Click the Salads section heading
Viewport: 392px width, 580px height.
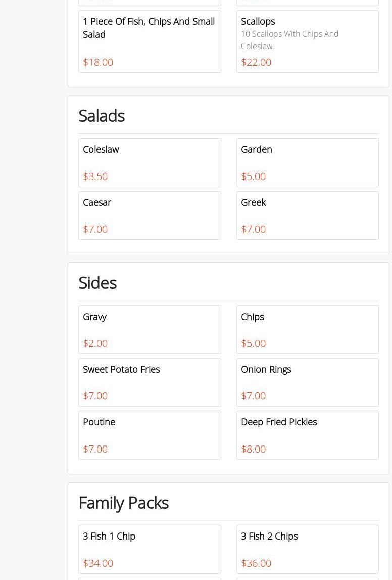click(102, 116)
